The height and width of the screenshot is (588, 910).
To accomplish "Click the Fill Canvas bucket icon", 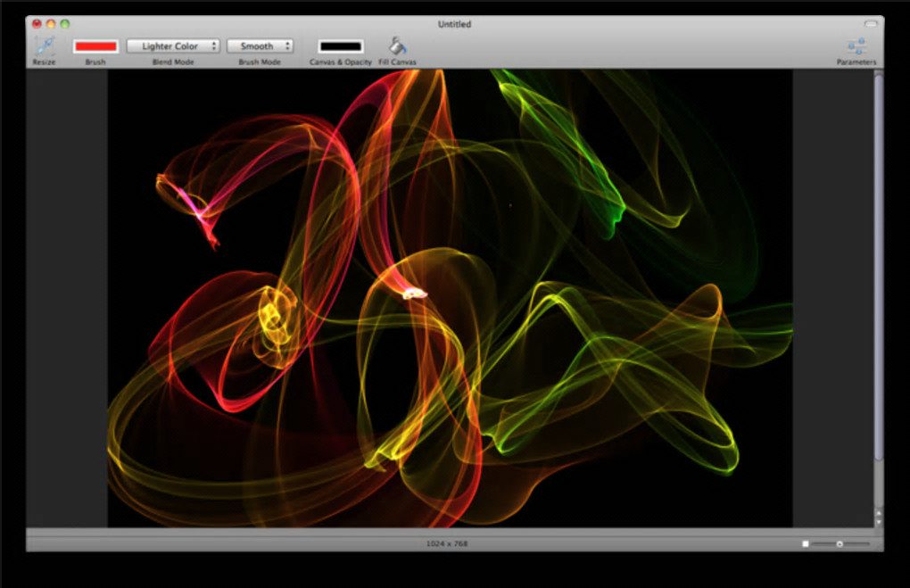I will 398,46.
